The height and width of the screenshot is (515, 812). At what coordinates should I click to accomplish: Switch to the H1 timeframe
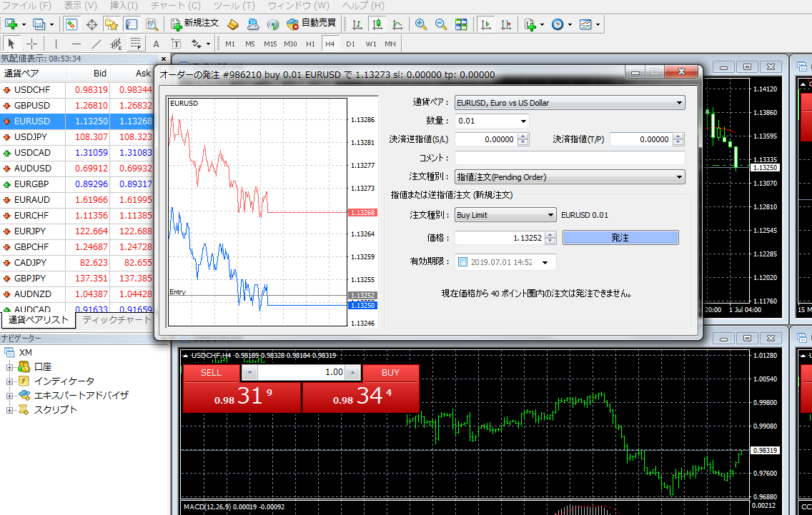tap(310, 44)
